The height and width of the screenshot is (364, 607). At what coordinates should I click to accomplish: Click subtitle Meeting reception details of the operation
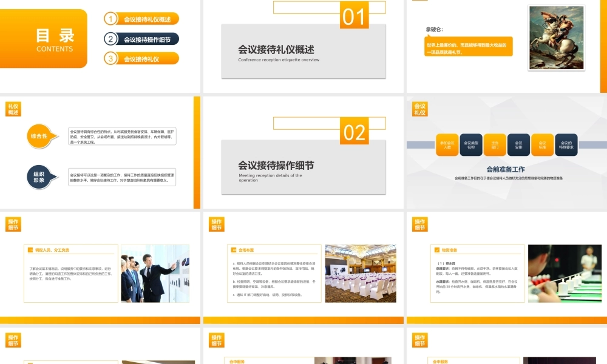270,178
